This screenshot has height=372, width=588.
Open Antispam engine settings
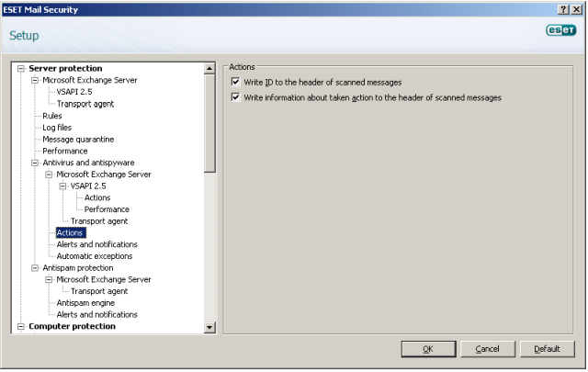pyautogui.click(x=85, y=303)
